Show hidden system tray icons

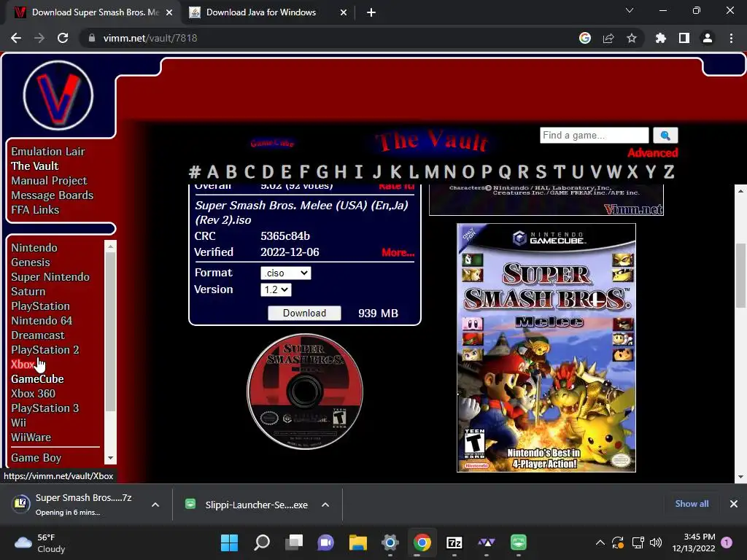click(600, 542)
